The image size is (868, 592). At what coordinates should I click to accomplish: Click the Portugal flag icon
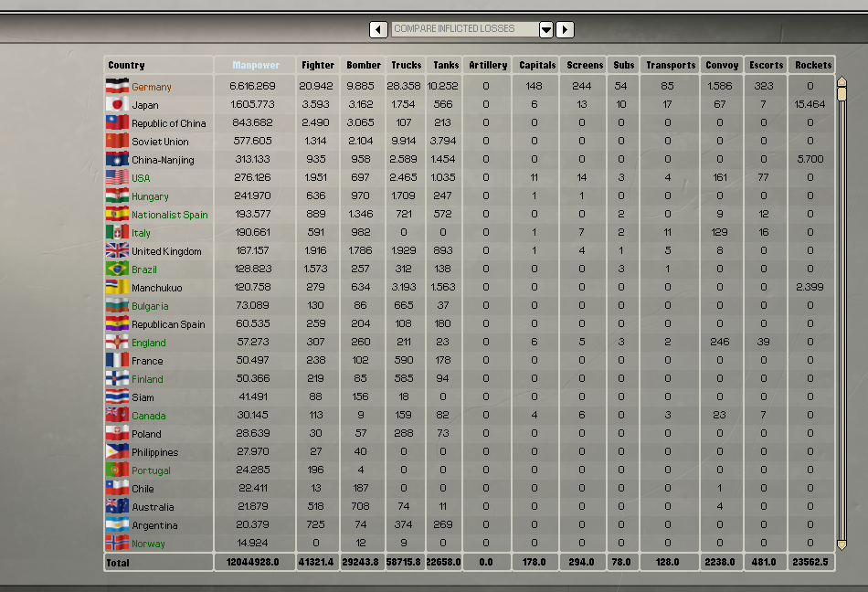[117, 470]
